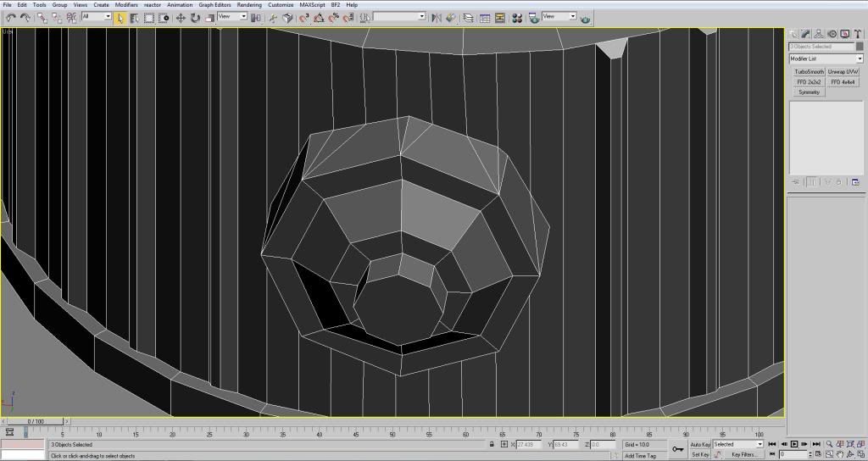Click the object color swatch
The height and width of the screenshot is (461, 868).
pyautogui.click(x=860, y=47)
